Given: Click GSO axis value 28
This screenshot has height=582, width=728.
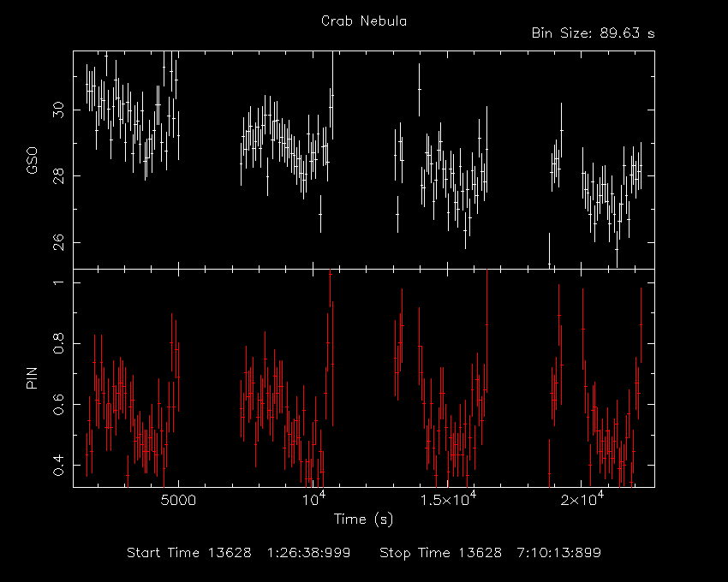Looking at the screenshot, I should (x=58, y=176).
